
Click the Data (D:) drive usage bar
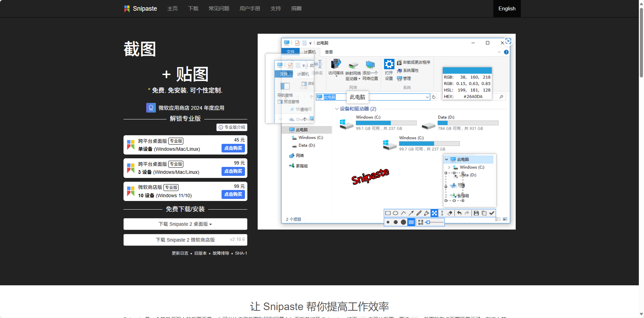(x=468, y=123)
